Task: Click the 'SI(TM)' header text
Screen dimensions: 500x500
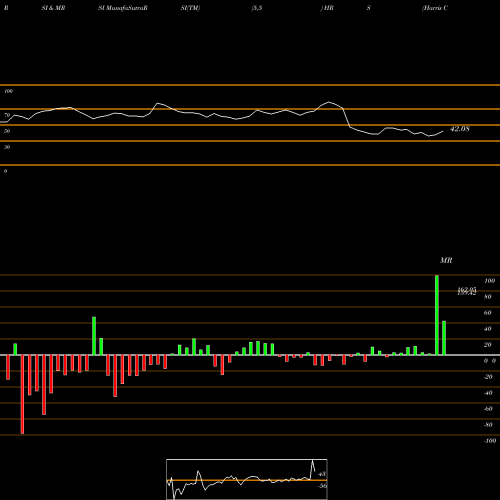Action: click(x=190, y=8)
